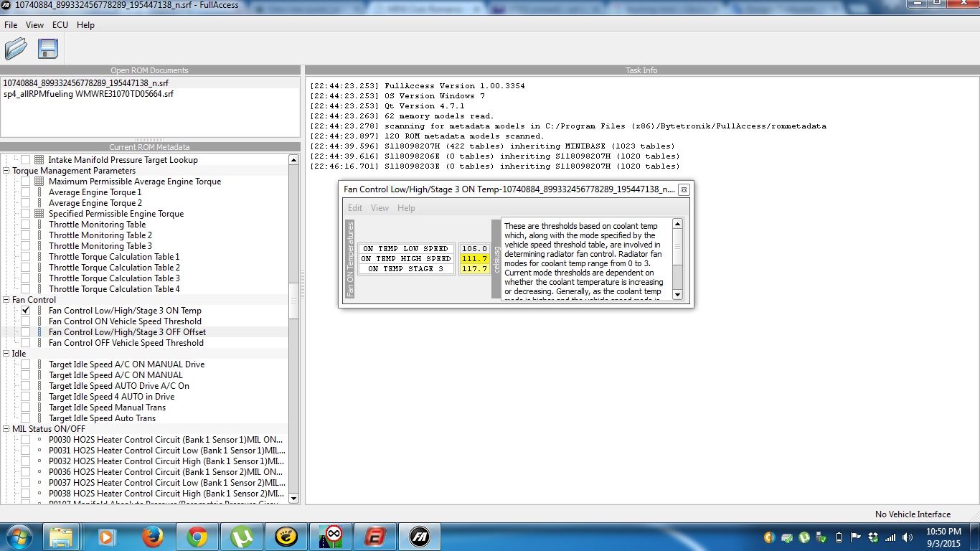Viewport: 980px width, 551px height.
Task: Collapse the Fan Control tree group
Action: 6,300
